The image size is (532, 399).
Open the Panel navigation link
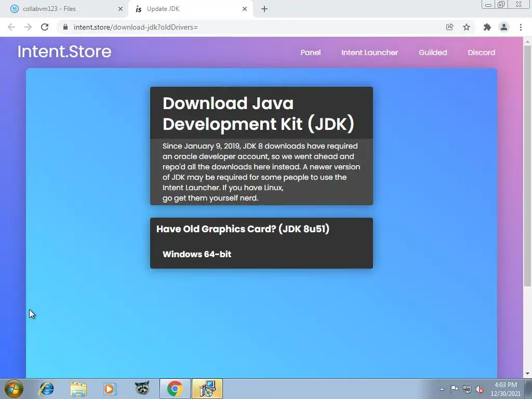[x=311, y=52]
